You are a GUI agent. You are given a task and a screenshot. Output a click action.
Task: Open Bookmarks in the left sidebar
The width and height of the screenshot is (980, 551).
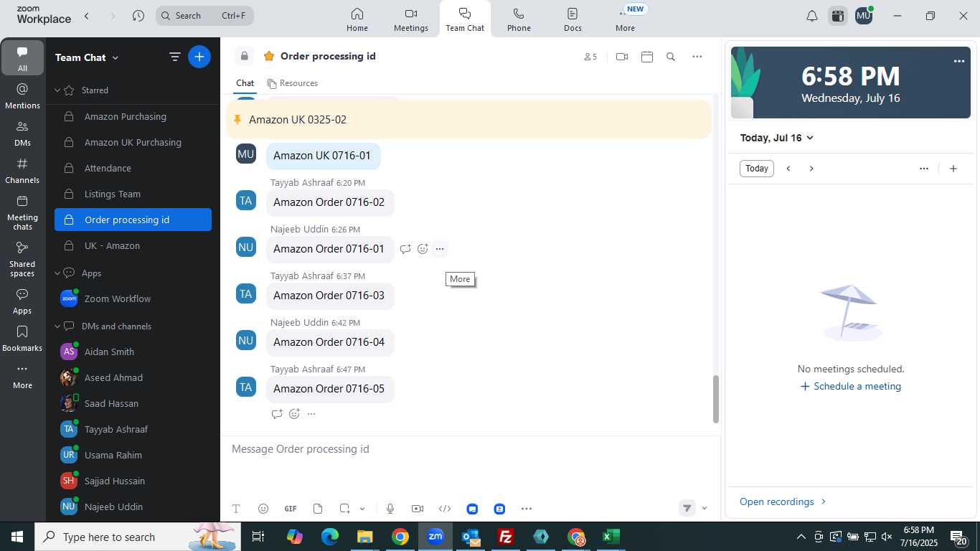coord(22,339)
